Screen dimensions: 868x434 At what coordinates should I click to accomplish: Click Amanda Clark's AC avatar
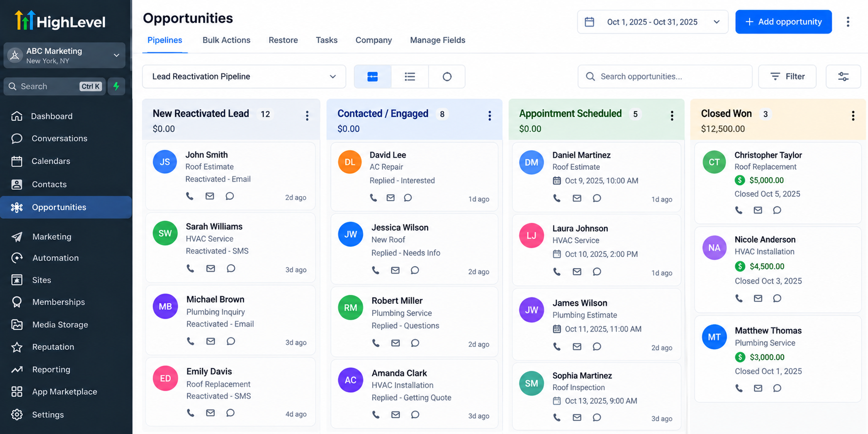[350, 380]
